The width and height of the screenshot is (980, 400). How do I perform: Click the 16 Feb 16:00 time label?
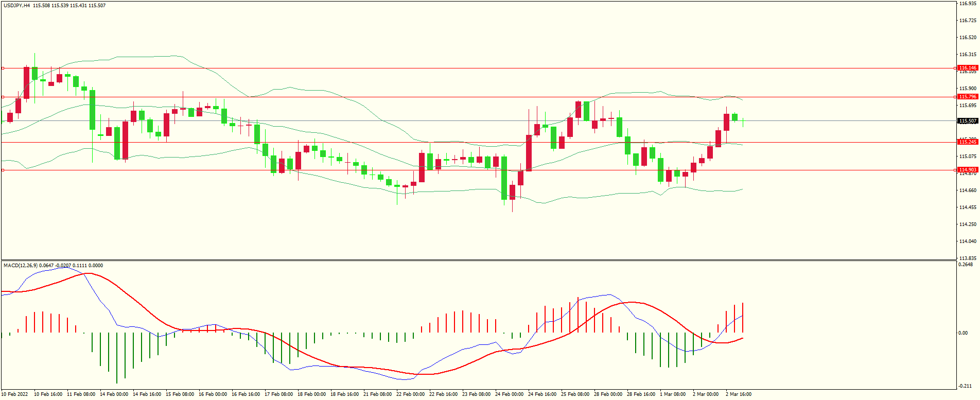246,394
